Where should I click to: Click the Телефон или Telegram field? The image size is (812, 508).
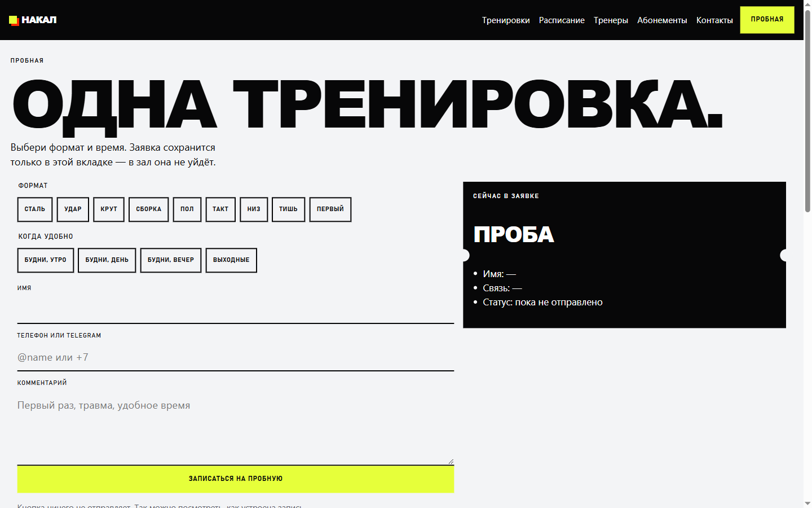[236, 357]
